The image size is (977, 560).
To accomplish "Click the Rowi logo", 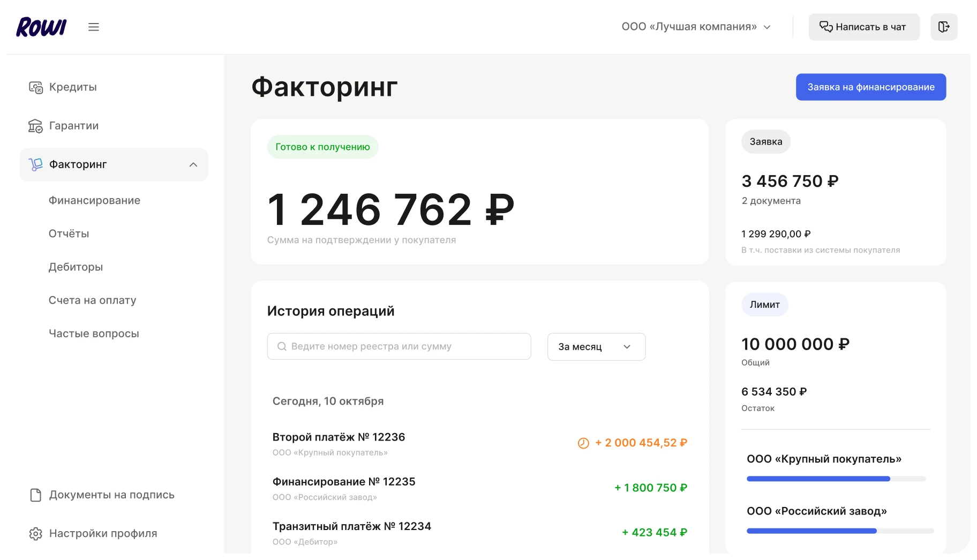I will [x=41, y=27].
